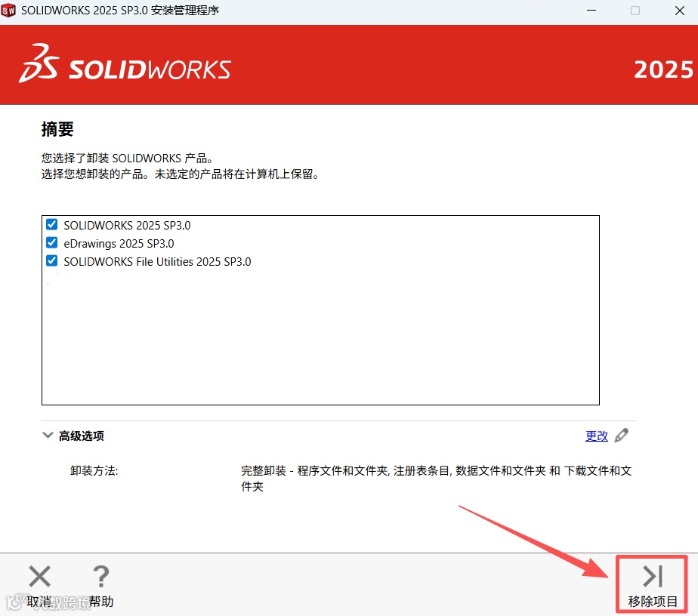Select the eDrawings 2025 SP3.0 text row
The image size is (698, 616).
pyautogui.click(x=119, y=244)
